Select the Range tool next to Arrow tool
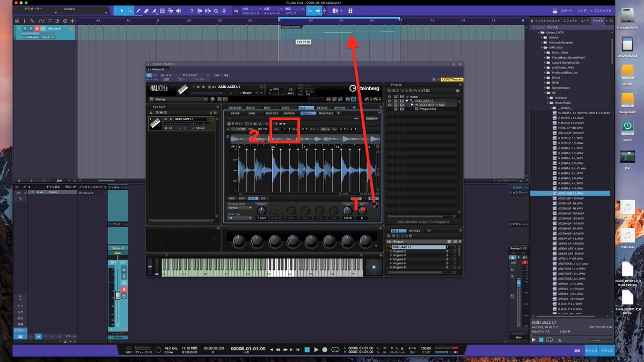This screenshot has width=644, height=362. (129, 10)
